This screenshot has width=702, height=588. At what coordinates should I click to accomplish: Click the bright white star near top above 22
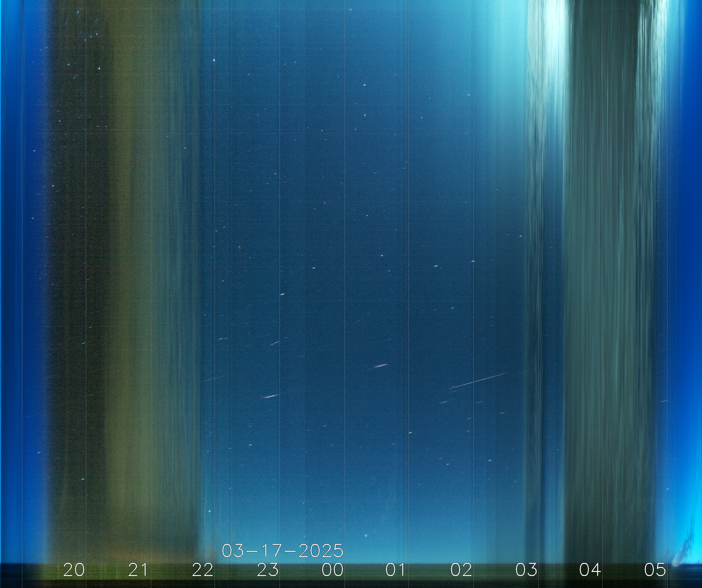(x=214, y=60)
